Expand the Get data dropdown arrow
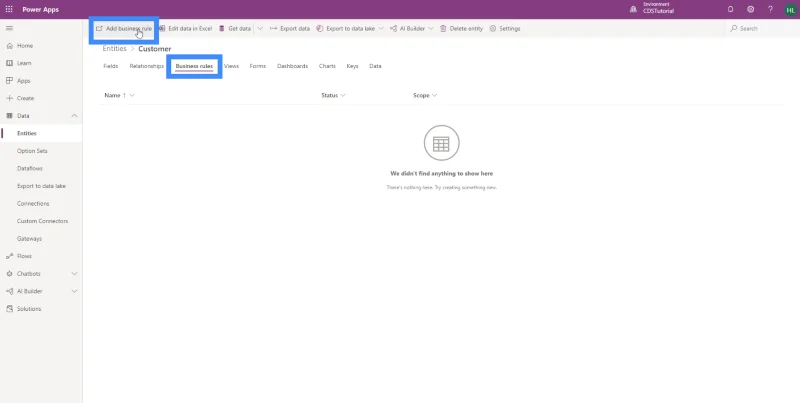 tap(260, 29)
